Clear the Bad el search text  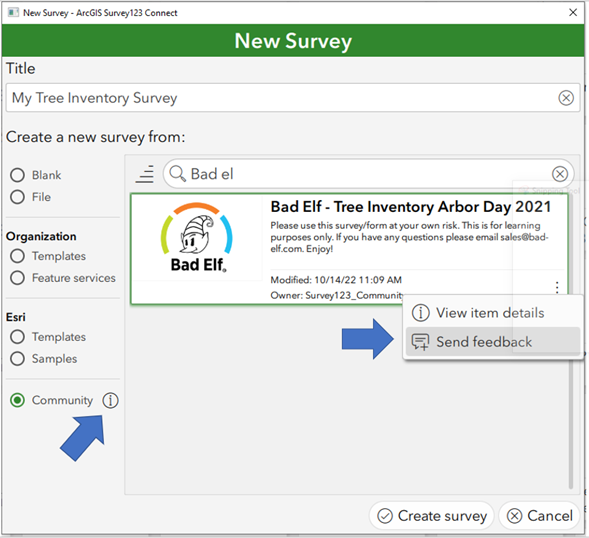click(560, 174)
